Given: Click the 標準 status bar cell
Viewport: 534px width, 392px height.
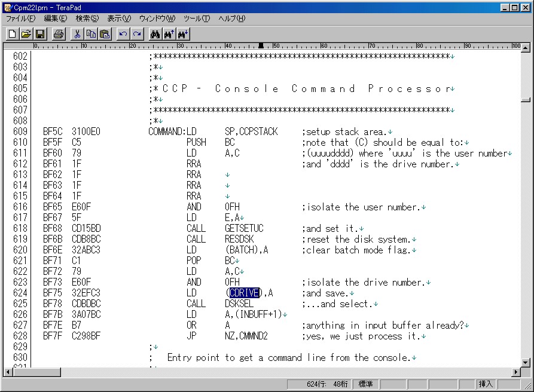Looking at the screenshot, I should coord(366,384).
